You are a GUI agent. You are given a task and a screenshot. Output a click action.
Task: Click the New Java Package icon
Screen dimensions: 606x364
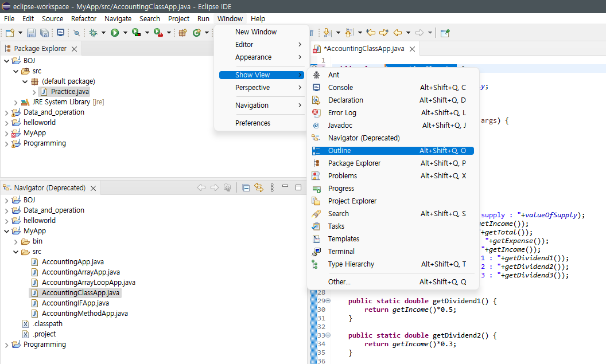(x=183, y=33)
